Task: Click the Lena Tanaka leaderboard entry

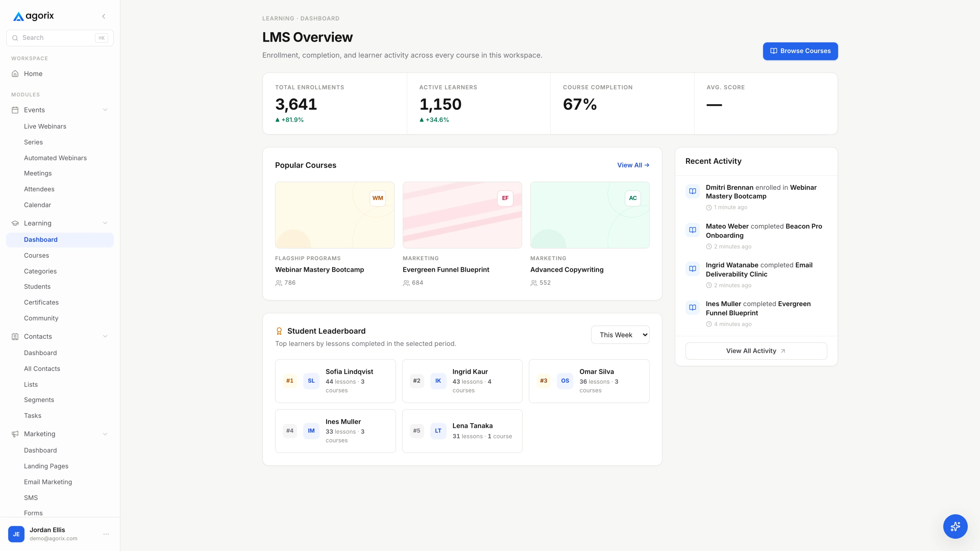Action: (x=462, y=431)
